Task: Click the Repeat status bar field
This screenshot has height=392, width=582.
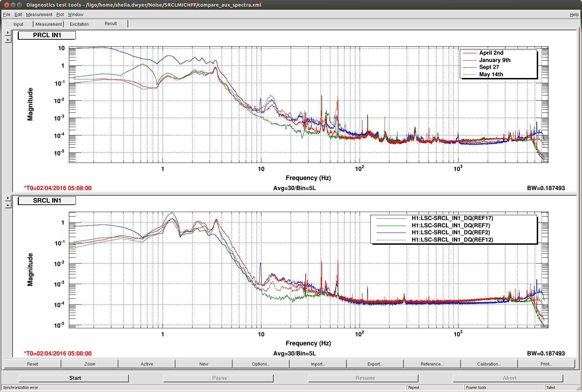Action: point(435,387)
